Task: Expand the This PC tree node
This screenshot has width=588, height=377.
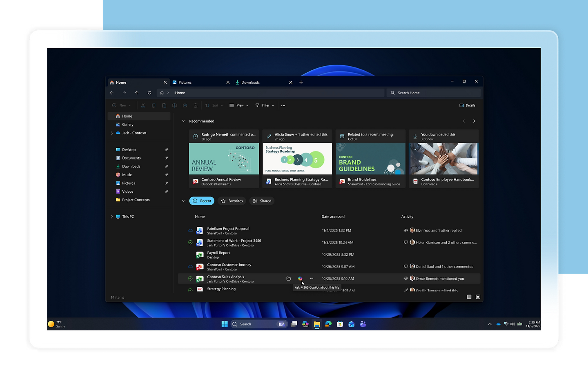Action: [112, 217]
